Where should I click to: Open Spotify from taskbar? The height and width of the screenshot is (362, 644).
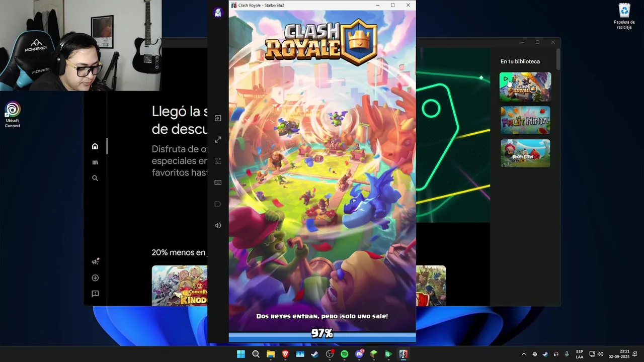click(x=345, y=354)
